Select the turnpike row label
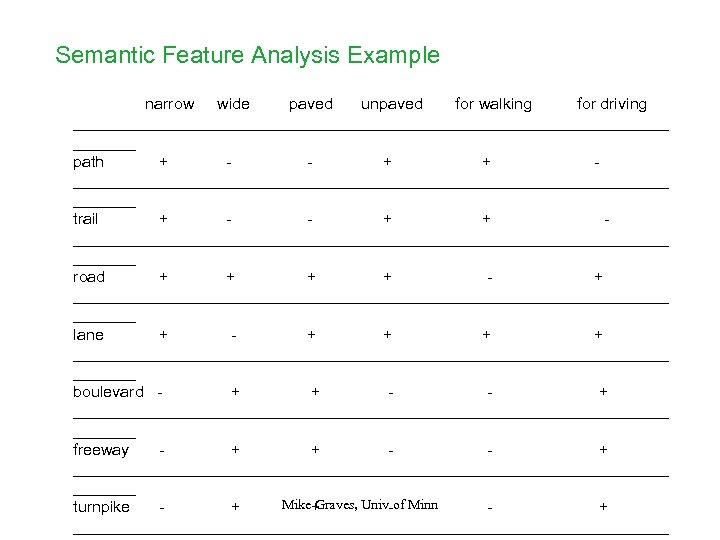720x540 pixels. point(101,507)
